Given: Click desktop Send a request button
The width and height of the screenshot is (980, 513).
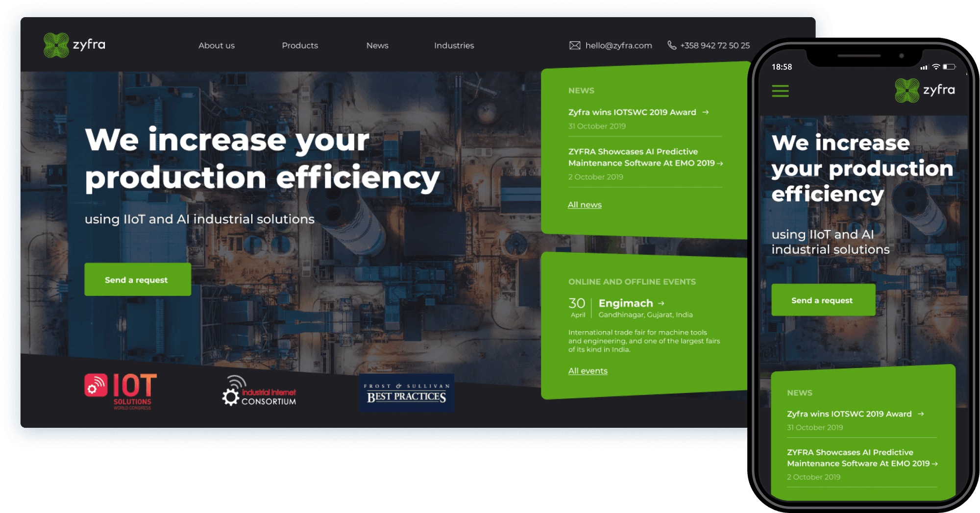Looking at the screenshot, I should [138, 279].
